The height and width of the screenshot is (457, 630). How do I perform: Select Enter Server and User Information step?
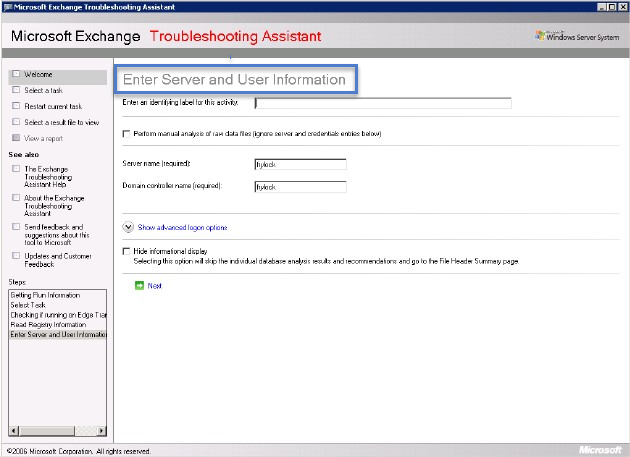click(x=57, y=334)
